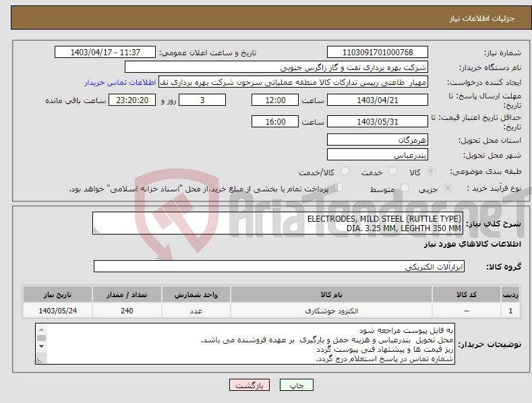Click the request creator field مهیار طاعتی
The width and height of the screenshot is (532, 403).
coord(293,82)
